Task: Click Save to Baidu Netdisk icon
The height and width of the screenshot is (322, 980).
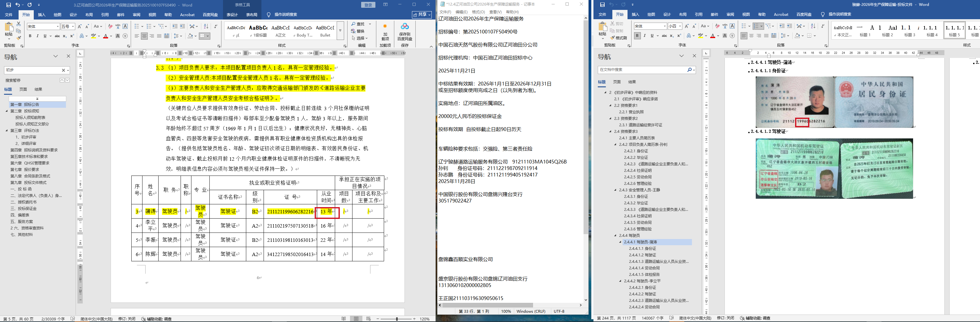Action: tap(405, 31)
